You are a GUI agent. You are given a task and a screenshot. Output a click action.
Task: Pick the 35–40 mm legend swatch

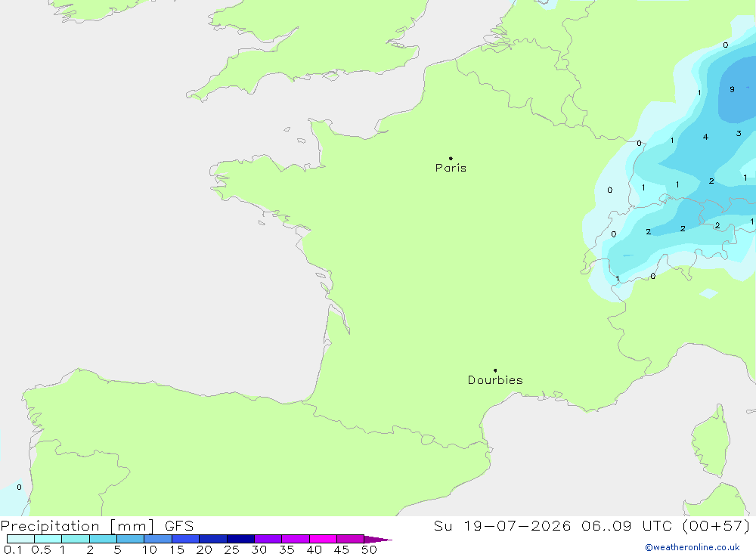coord(296,539)
